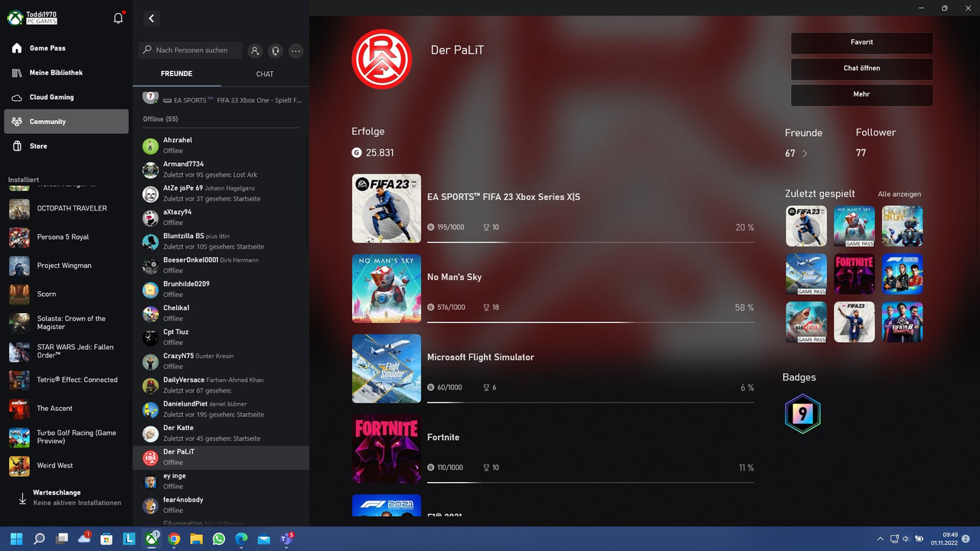
Task: Open High on Life recently played tile
Action: [902, 226]
